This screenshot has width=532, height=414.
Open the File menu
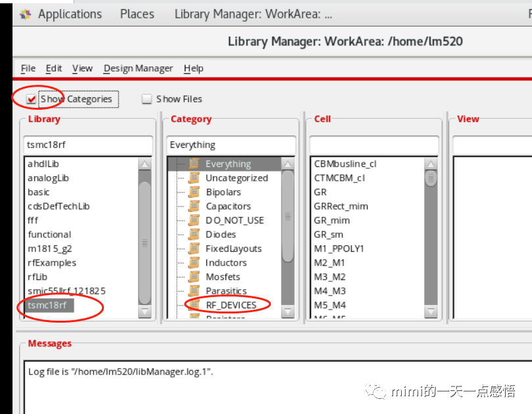(28, 68)
